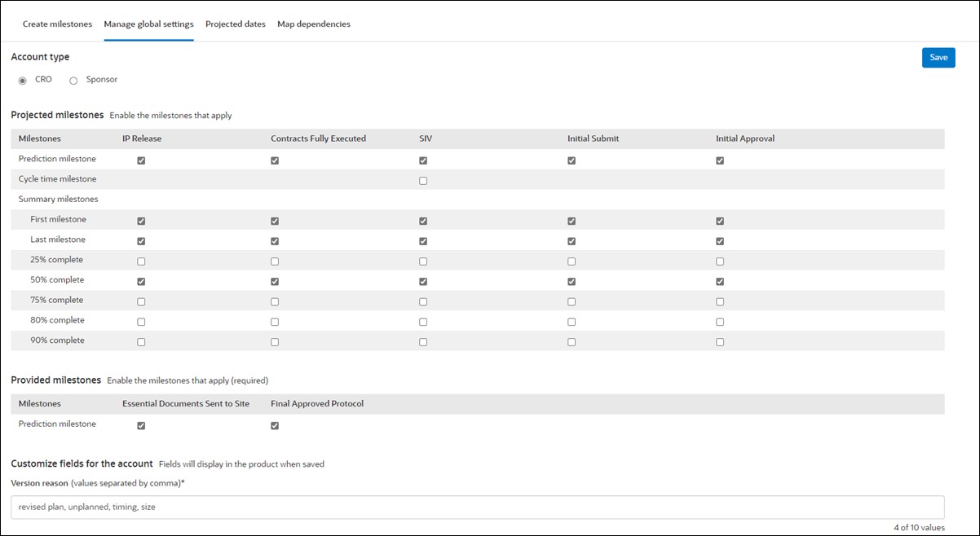980x536 pixels.
Task: Switch to the Create milestones tab
Action: 57,24
